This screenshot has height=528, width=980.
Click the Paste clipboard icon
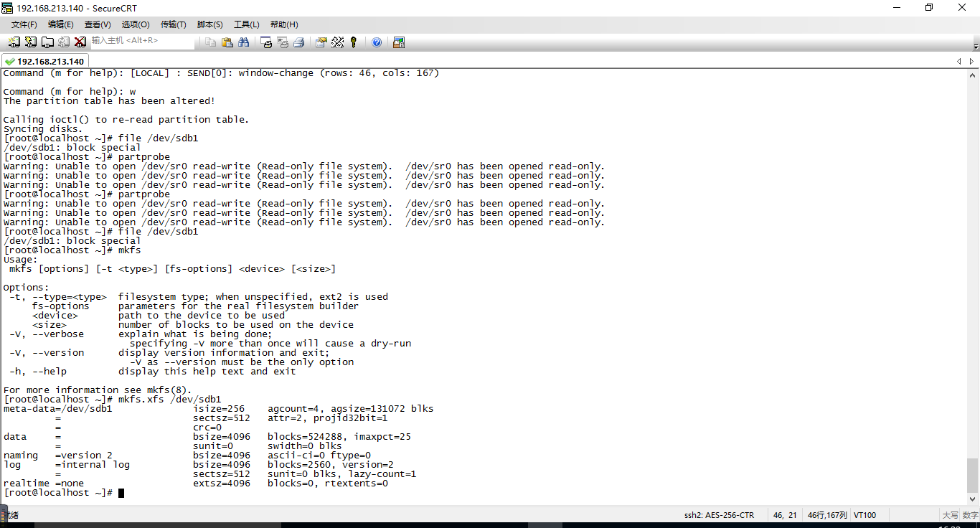coord(227,42)
